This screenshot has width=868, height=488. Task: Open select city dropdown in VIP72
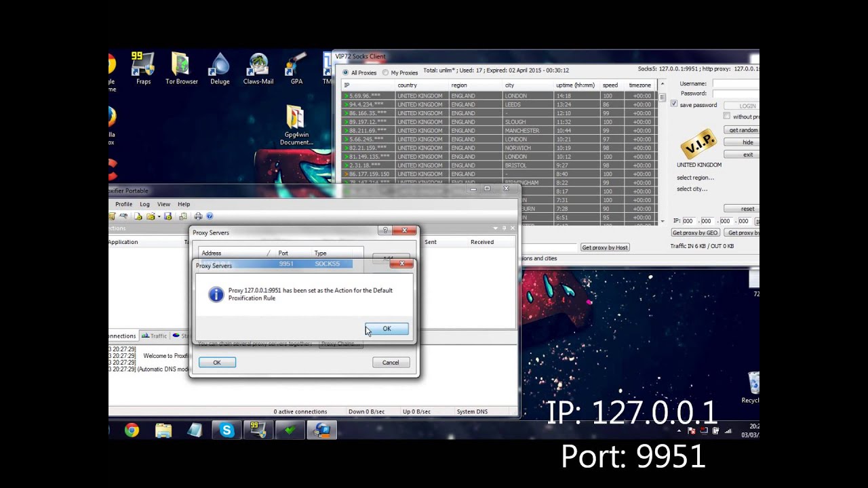[x=692, y=189]
